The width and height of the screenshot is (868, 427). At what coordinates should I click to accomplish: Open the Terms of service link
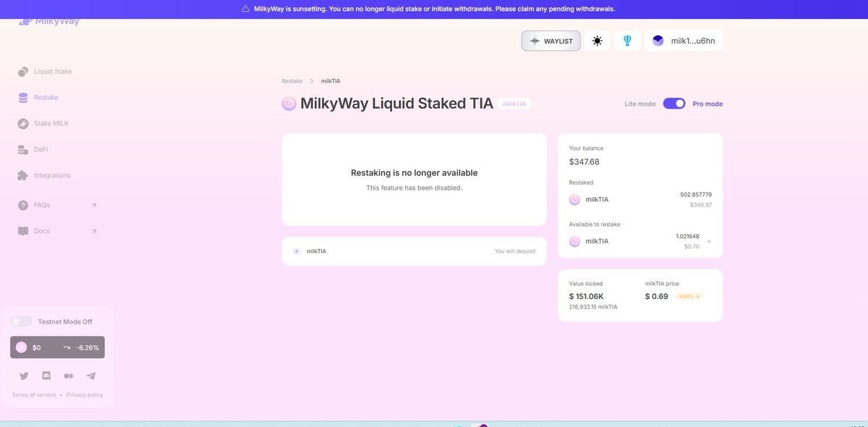[x=33, y=394]
